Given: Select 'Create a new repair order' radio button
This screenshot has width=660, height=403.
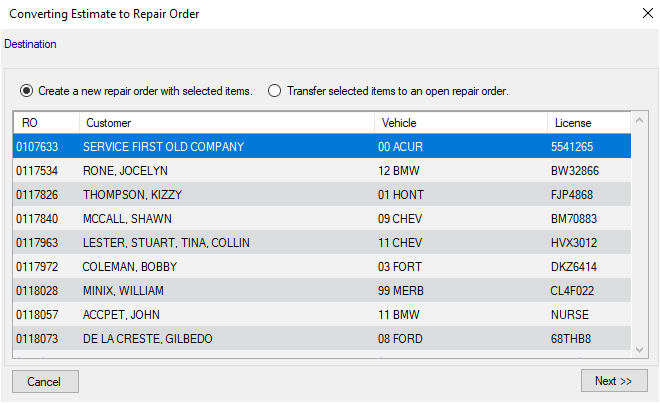Looking at the screenshot, I should [26, 90].
